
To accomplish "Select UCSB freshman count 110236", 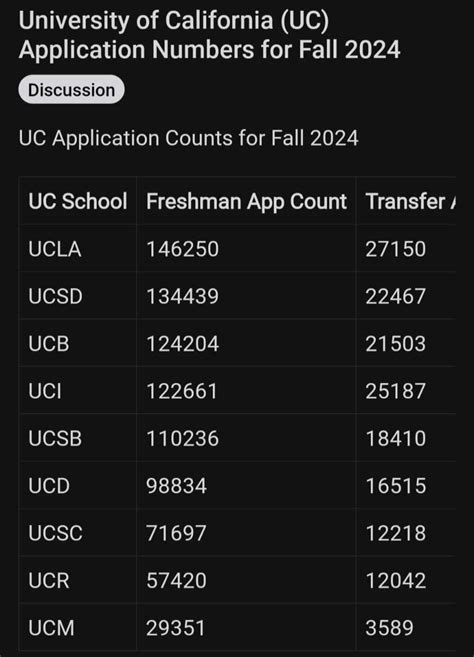I will (x=182, y=438).
